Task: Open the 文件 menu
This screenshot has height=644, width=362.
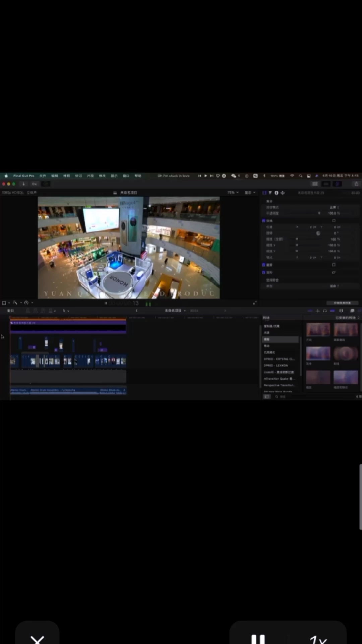Action: (43, 176)
